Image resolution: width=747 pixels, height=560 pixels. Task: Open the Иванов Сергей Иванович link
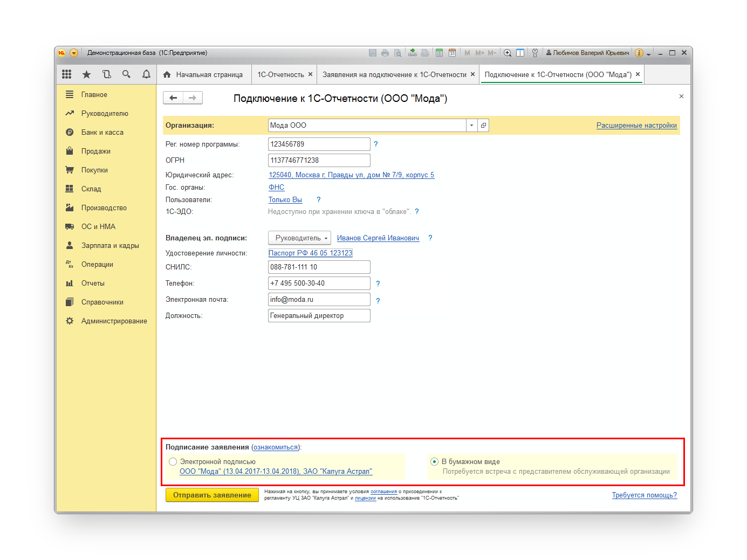coord(378,238)
